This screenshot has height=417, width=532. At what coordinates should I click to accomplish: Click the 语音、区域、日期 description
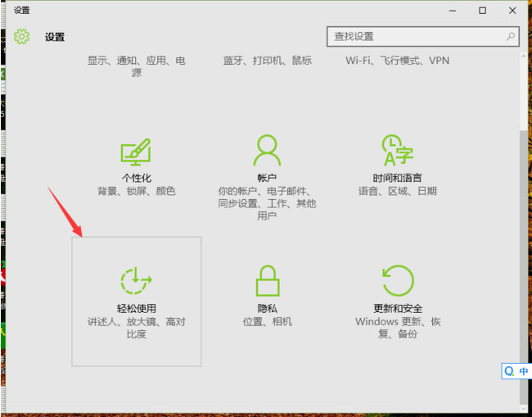pyautogui.click(x=397, y=191)
